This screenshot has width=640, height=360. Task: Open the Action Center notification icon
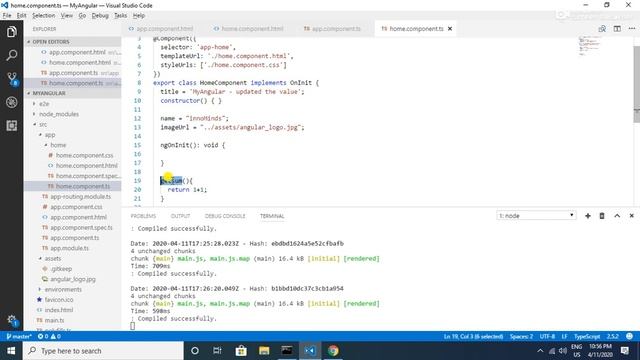click(x=624, y=351)
